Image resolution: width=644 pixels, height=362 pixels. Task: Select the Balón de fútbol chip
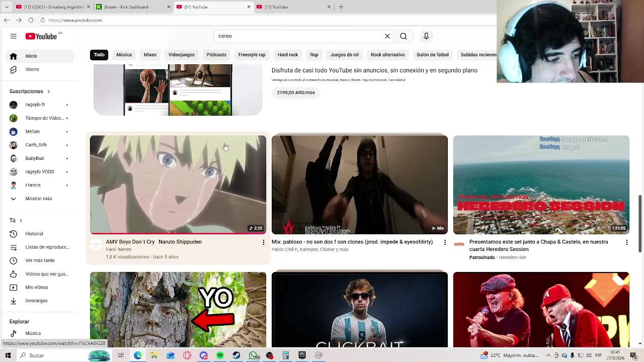(433, 55)
